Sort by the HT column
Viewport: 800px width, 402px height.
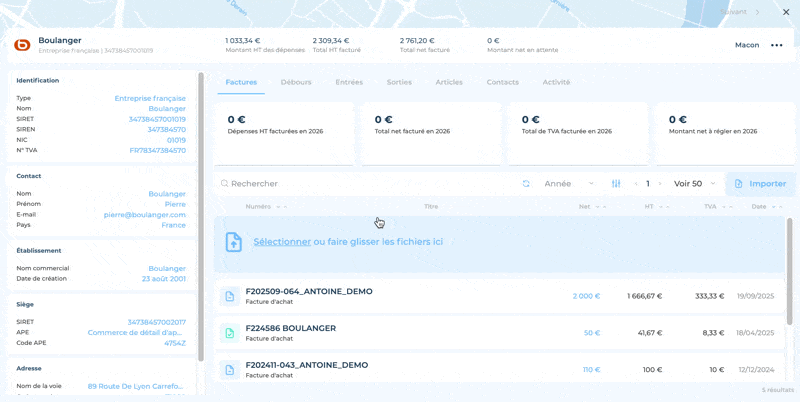point(656,207)
